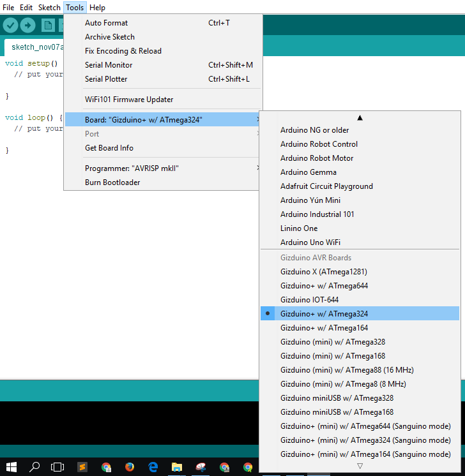Launch WiFi101 Firmware Updater
Screen dimensions: 465x476
pos(163,100)
